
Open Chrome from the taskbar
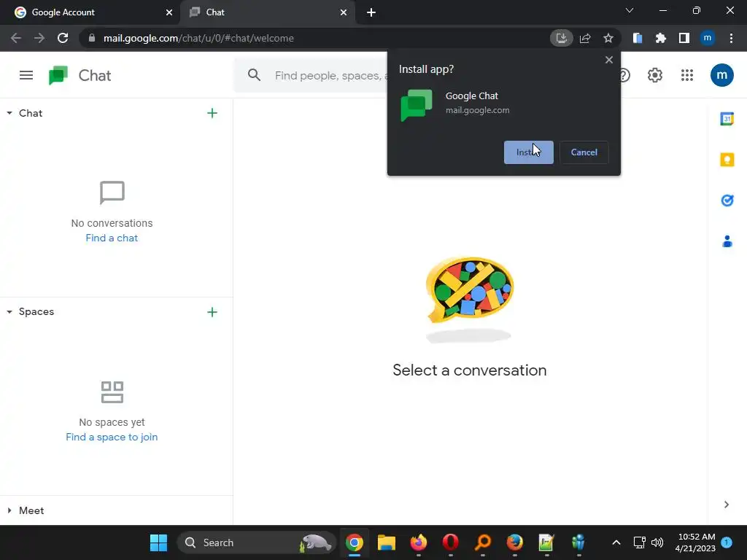(x=354, y=542)
